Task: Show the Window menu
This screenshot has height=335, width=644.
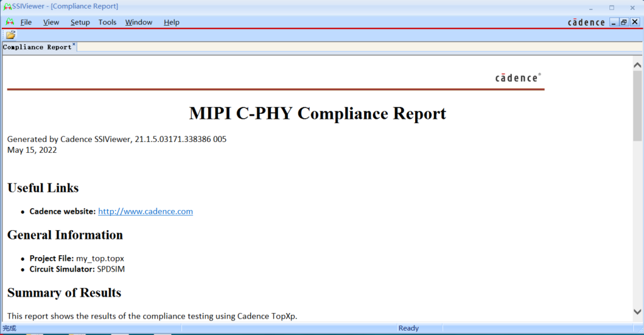Action: click(138, 22)
